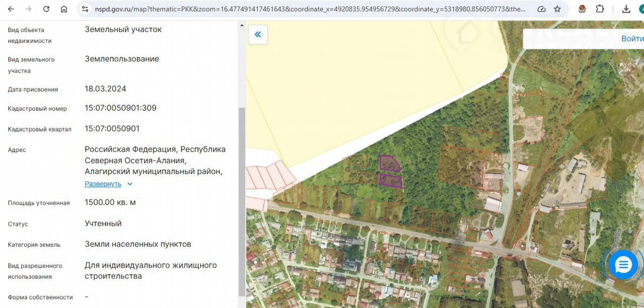Navigate back with the browser arrow
Viewport: 644px width, 308px height.
pos(11,9)
